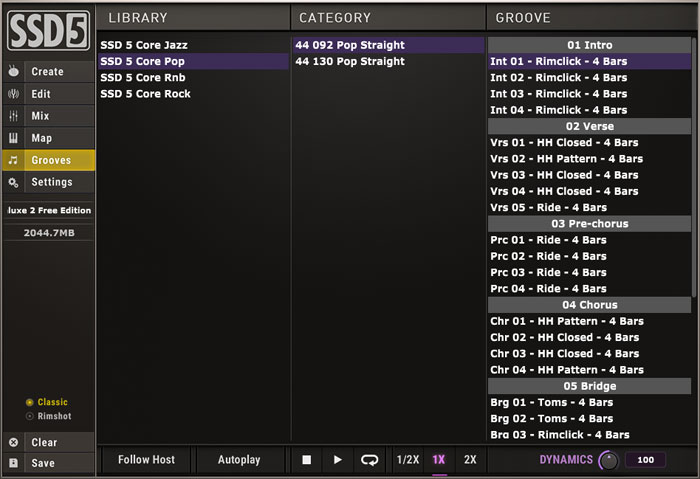Select Int 04 - Rimclick - 4 Bars
Viewport: 700px width, 479px height.
tap(589, 110)
